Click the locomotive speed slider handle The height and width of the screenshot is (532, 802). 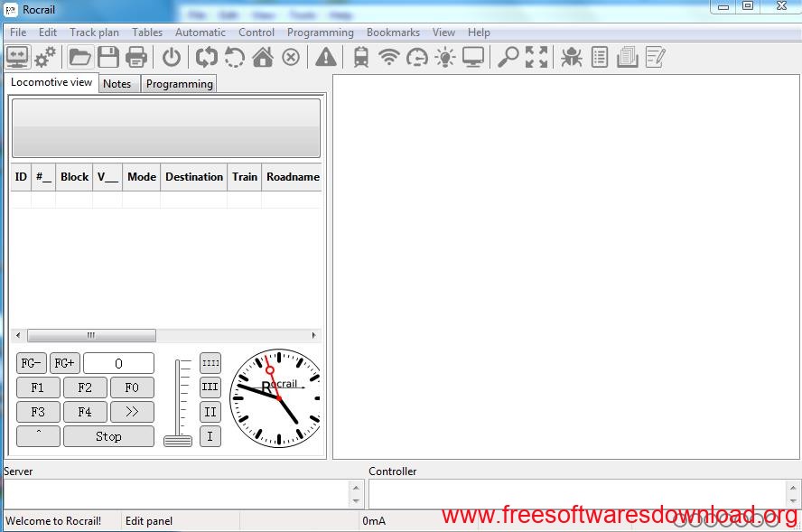178,441
